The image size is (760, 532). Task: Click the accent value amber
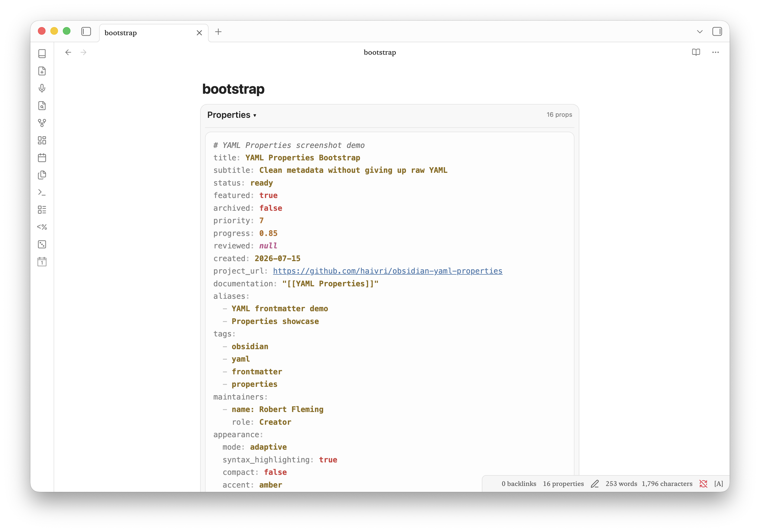click(270, 485)
